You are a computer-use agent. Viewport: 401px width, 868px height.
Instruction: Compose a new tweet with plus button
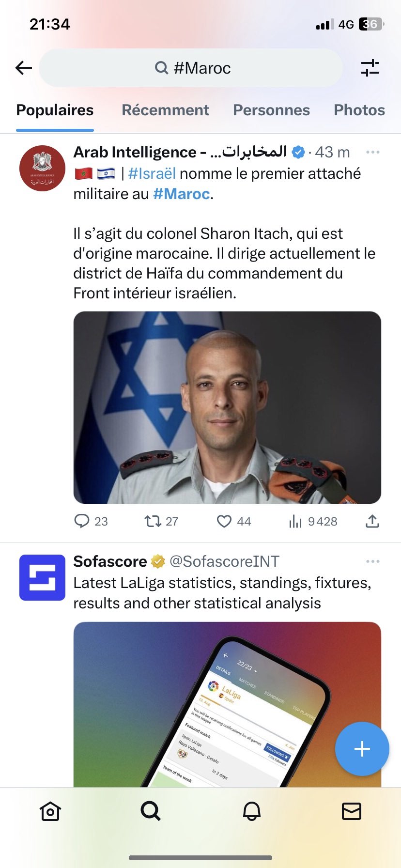click(x=362, y=749)
